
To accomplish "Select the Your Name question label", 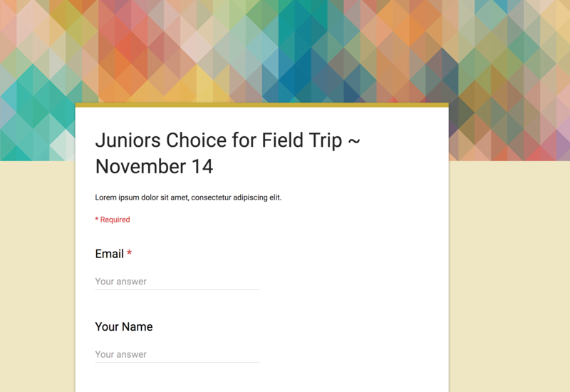I will 123,326.
